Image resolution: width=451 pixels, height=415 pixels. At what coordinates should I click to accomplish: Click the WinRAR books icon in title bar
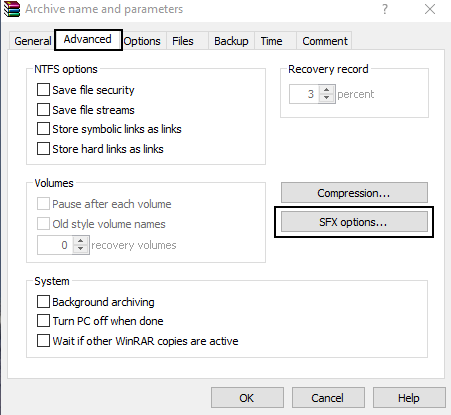point(12,9)
